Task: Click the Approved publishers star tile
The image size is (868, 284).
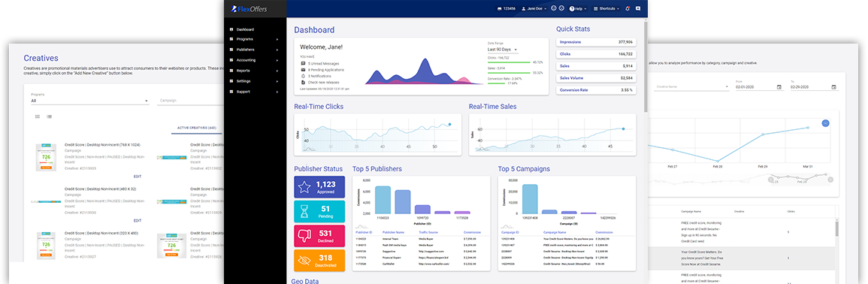Action: (319, 187)
